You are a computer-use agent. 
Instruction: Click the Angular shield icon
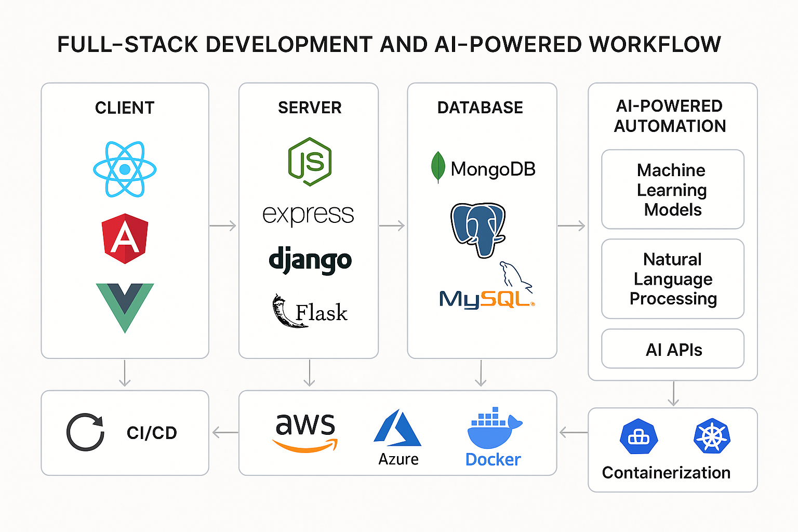click(x=124, y=238)
